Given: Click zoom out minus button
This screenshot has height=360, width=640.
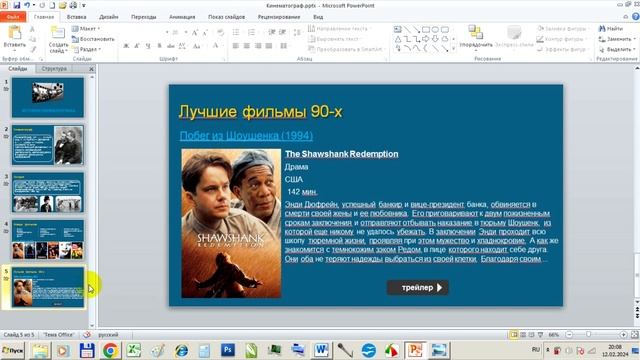Looking at the screenshot, I should (569, 335).
